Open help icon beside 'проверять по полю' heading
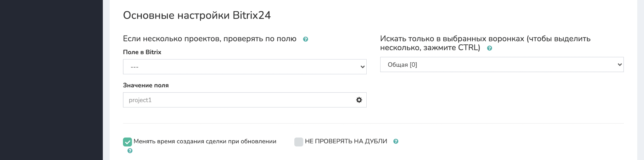This screenshot has width=644, height=160. (x=305, y=39)
